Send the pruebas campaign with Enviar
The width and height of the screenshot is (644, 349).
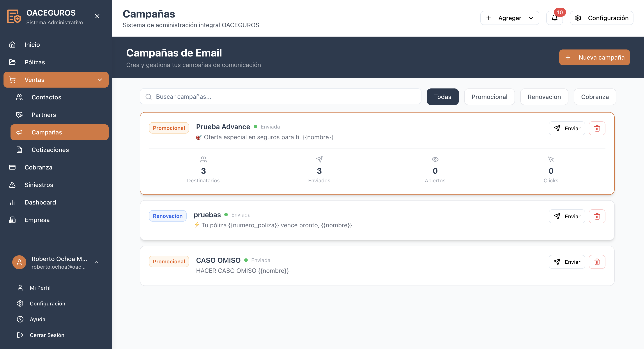coord(567,216)
